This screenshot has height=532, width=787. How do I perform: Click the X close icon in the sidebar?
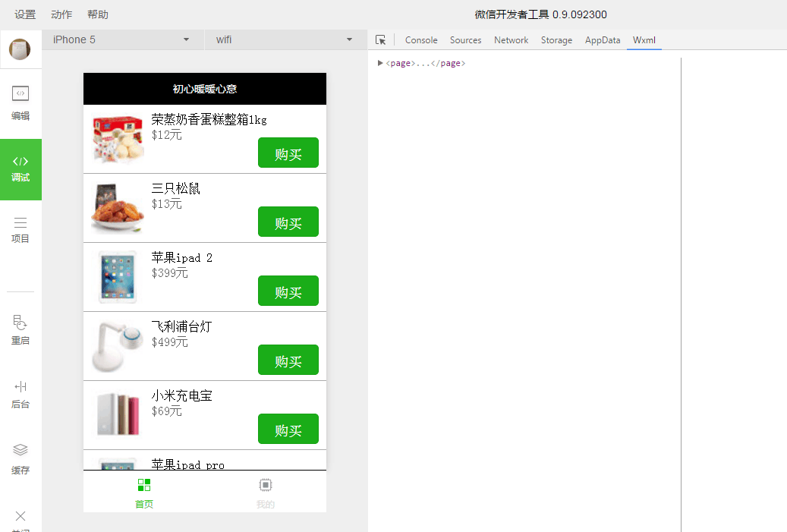(20, 516)
